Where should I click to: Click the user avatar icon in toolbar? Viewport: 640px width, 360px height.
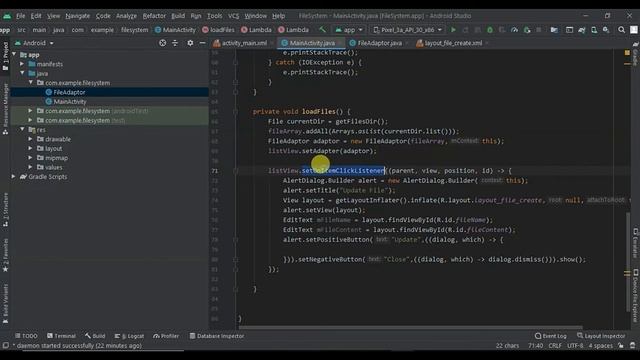click(634, 30)
